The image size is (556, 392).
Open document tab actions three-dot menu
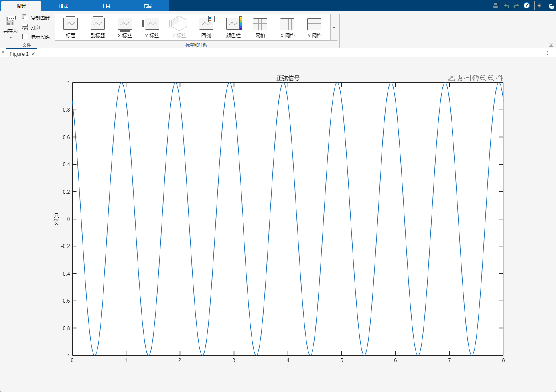[x=548, y=53]
